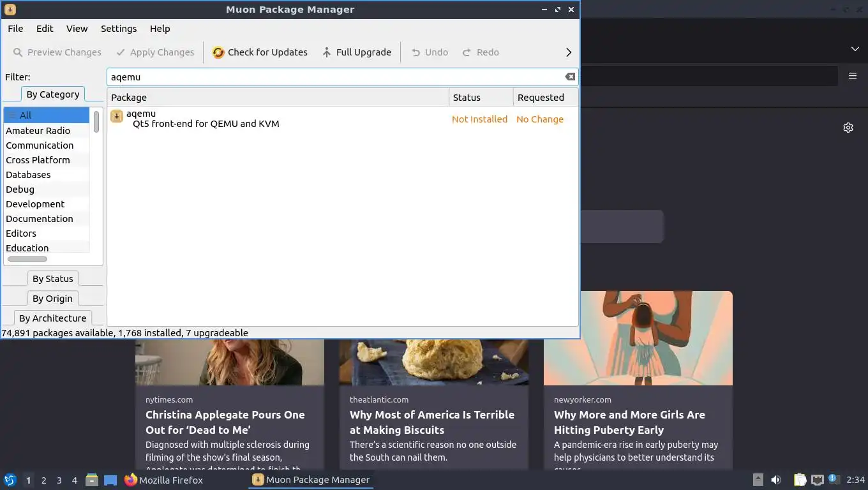Open the View menu

click(77, 29)
